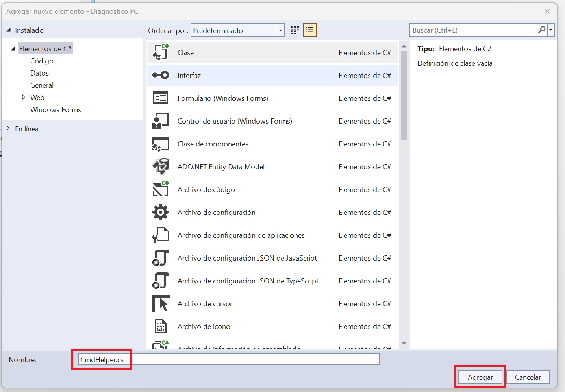Select the Windows Forms category
The height and width of the screenshot is (392, 565).
click(x=56, y=109)
